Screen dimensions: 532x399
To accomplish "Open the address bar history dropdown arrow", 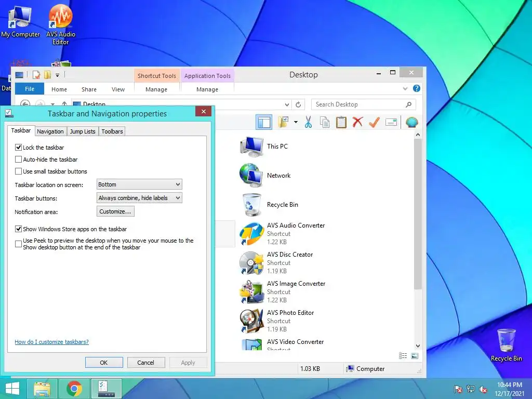I will [x=287, y=104].
